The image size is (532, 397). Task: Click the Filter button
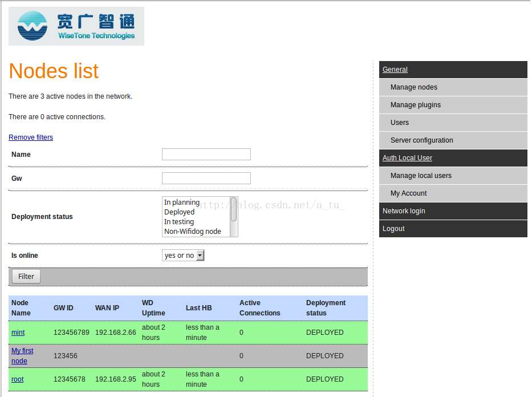pos(26,277)
